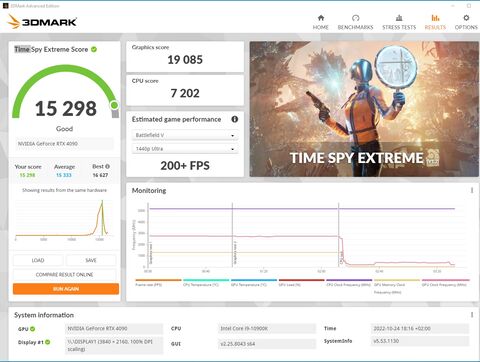Open the Options tab
The width and height of the screenshot is (480, 362).
(x=466, y=22)
